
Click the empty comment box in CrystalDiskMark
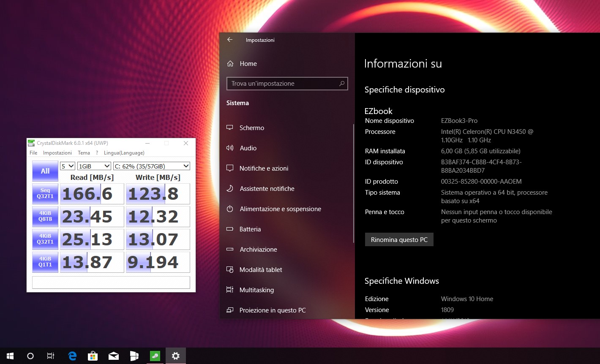tap(111, 282)
